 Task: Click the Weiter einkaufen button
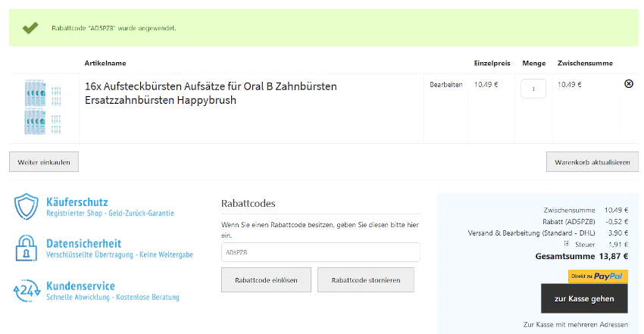coord(44,162)
